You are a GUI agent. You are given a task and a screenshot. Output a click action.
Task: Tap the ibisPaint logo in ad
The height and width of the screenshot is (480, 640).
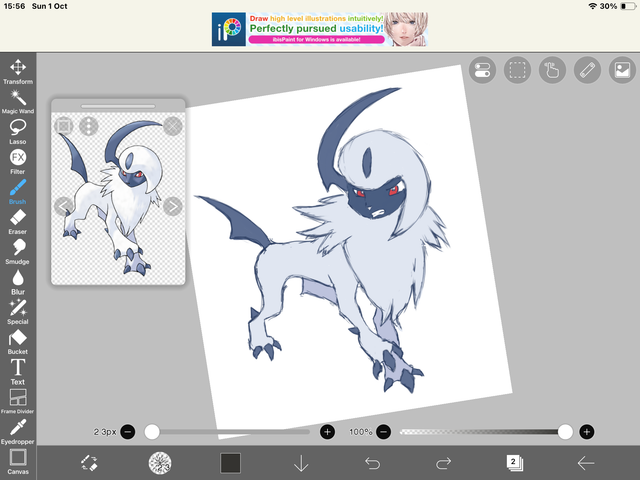coord(229,29)
